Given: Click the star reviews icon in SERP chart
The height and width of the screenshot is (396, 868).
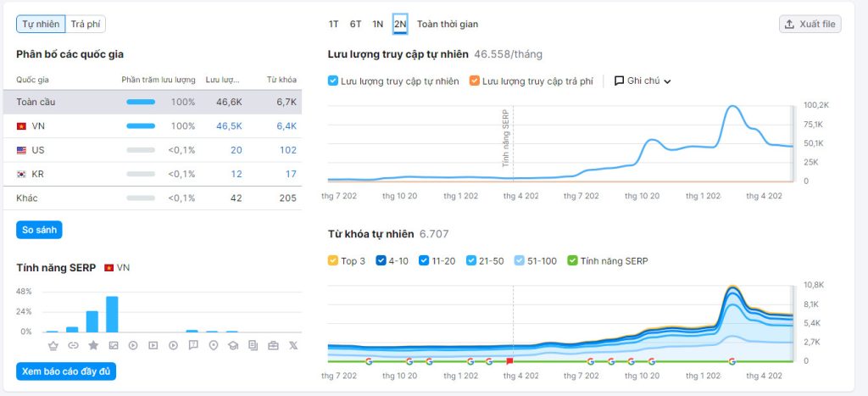Looking at the screenshot, I should 93,345.
